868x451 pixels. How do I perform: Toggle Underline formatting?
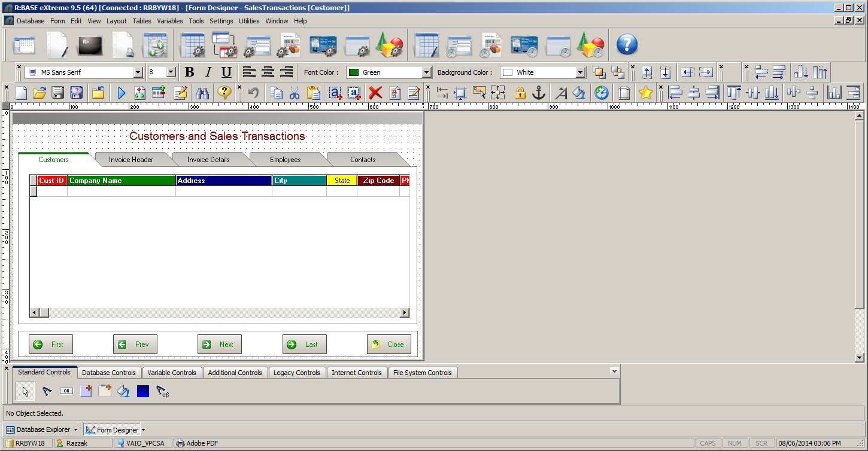click(x=226, y=72)
